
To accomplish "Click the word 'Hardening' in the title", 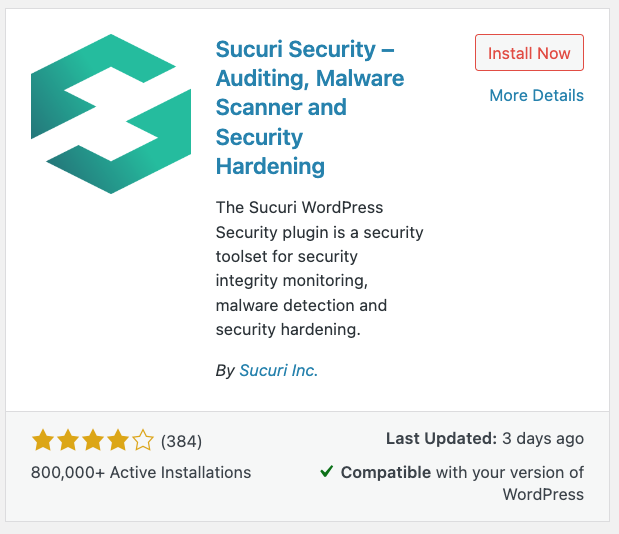I will click(x=270, y=166).
